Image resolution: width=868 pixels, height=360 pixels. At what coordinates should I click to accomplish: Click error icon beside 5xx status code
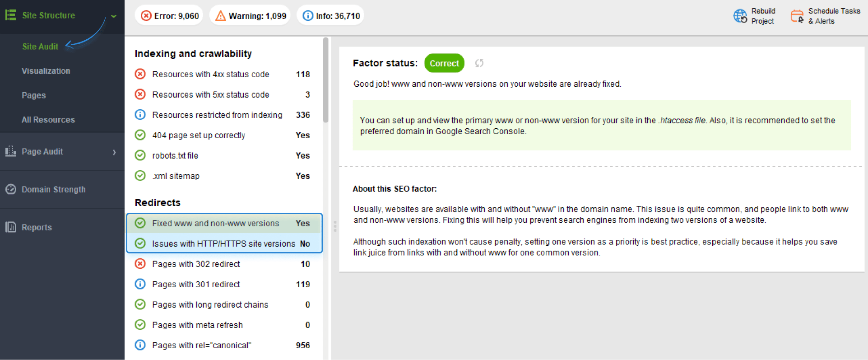tap(140, 94)
